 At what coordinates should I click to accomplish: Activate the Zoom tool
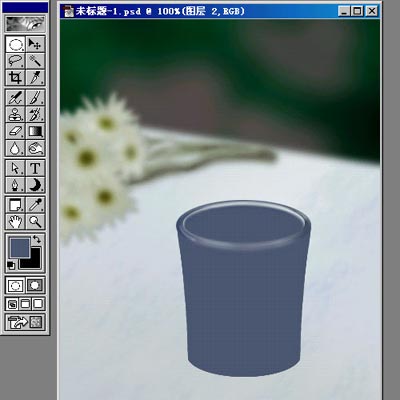(35, 221)
